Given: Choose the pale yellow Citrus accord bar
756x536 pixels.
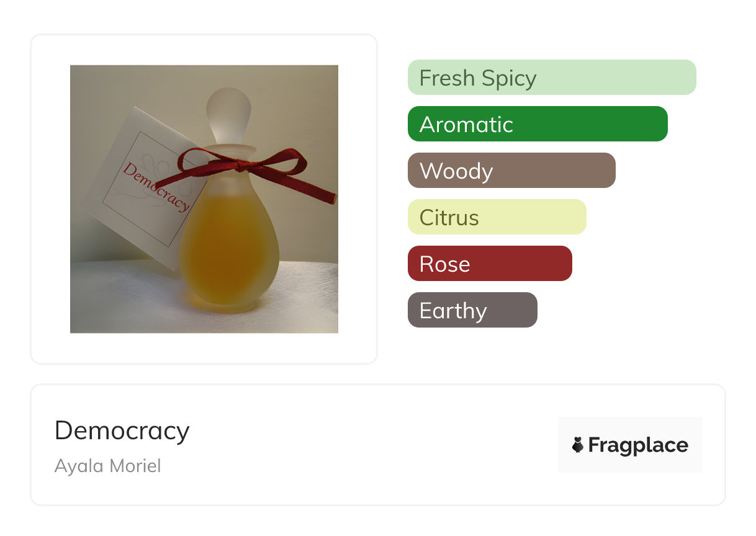Looking at the screenshot, I should pos(497,217).
